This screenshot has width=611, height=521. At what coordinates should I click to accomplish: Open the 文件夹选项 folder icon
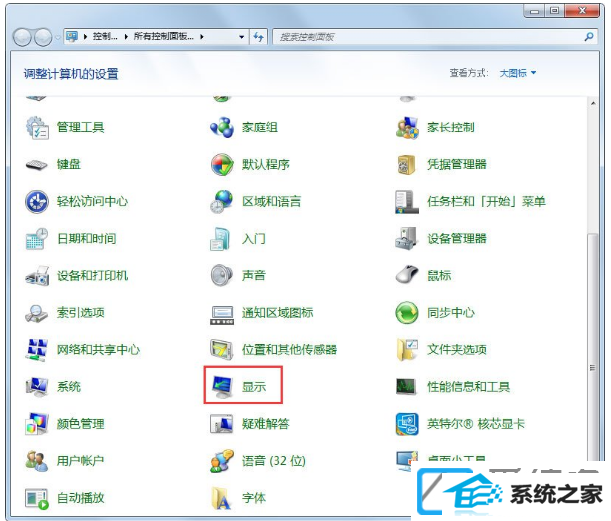(407, 350)
